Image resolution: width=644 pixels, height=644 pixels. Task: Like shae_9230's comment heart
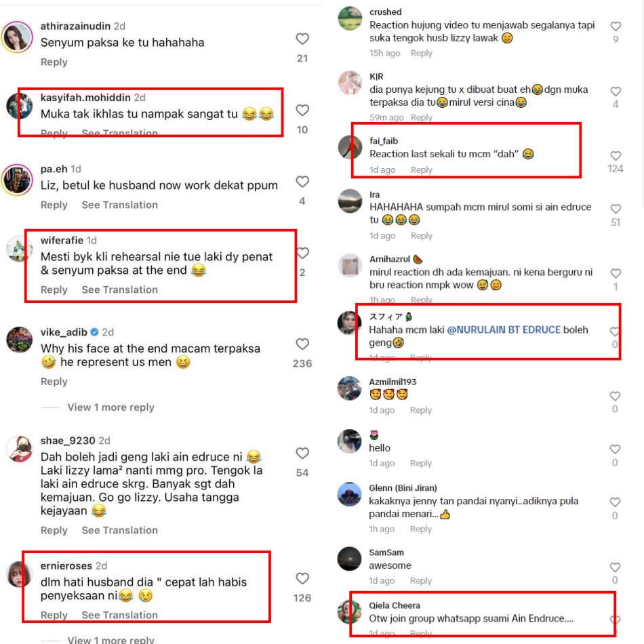(302, 454)
